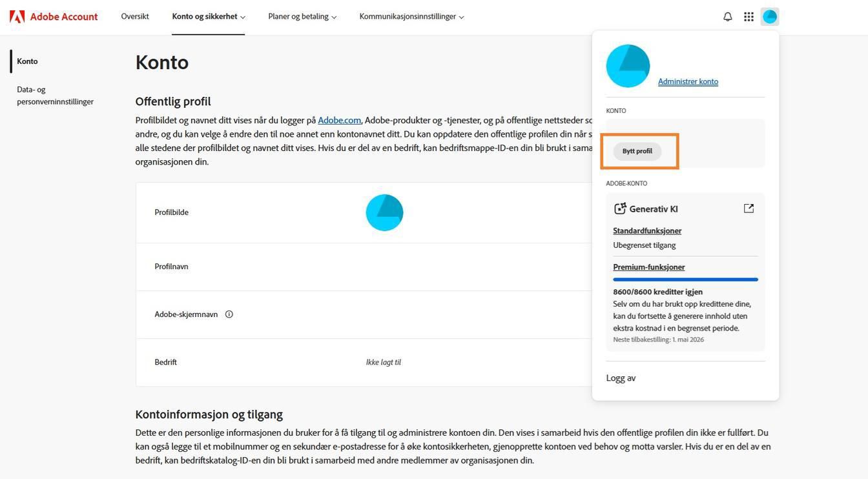Open notifications via the bell icon
The height and width of the screenshot is (479, 868).
[x=727, y=16]
